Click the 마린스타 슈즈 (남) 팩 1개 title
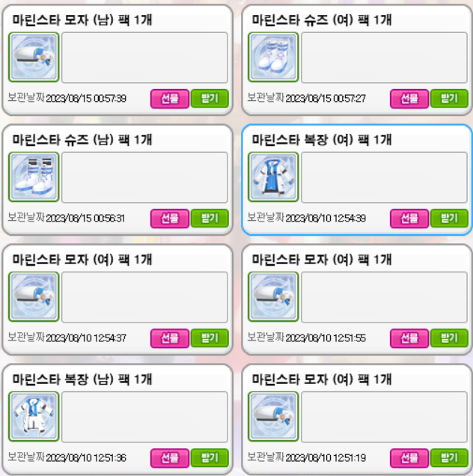This screenshot has height=476, width=473. [x=82, y=140]
